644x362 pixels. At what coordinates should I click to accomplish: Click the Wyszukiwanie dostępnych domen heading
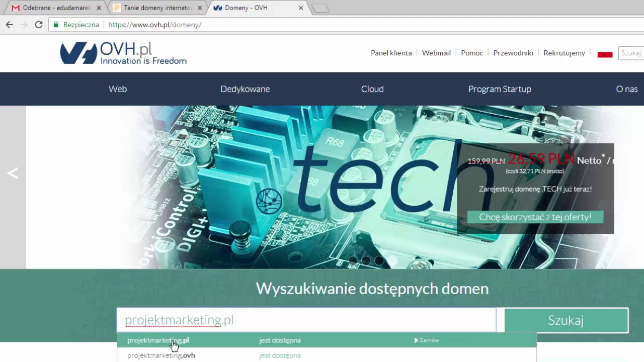pos(372,289)
